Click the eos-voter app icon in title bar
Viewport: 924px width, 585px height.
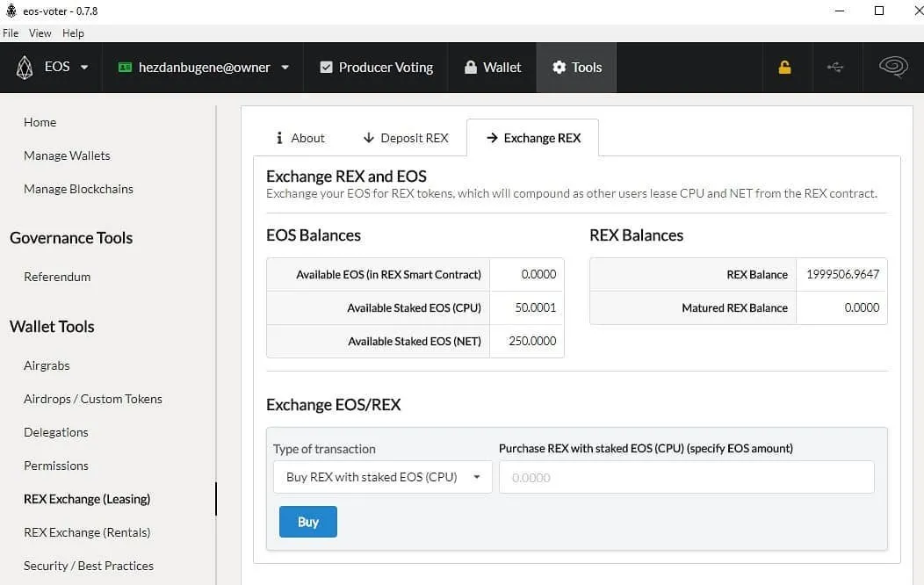point(11,11)
